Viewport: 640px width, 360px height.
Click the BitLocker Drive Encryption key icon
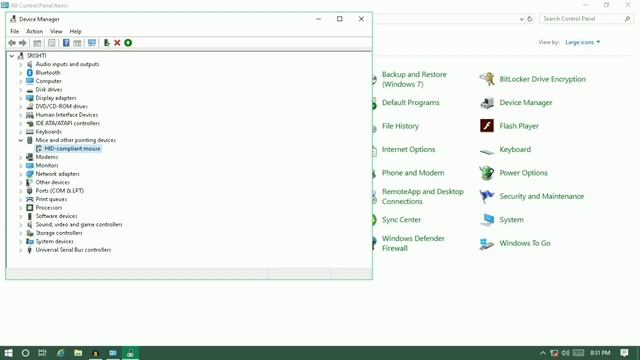point(487,79)
